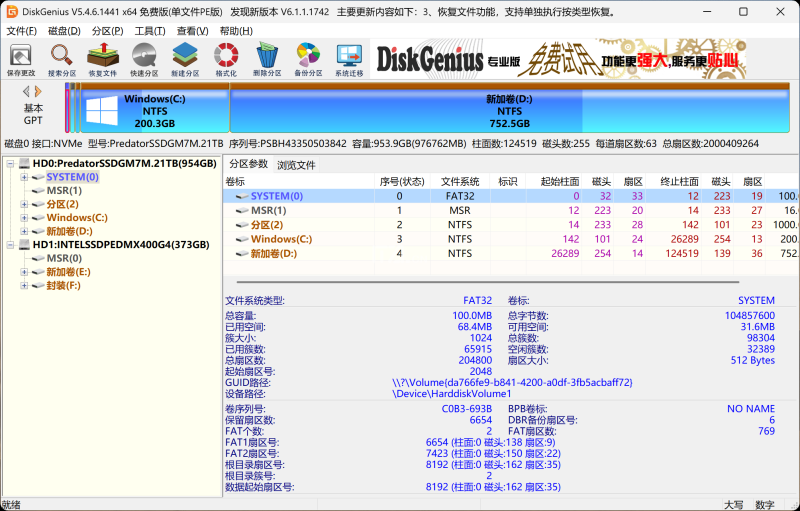Screen dimensions: 800x511
Task: Go to previous disk with left arrow
Action: click(x=26, y=92)
